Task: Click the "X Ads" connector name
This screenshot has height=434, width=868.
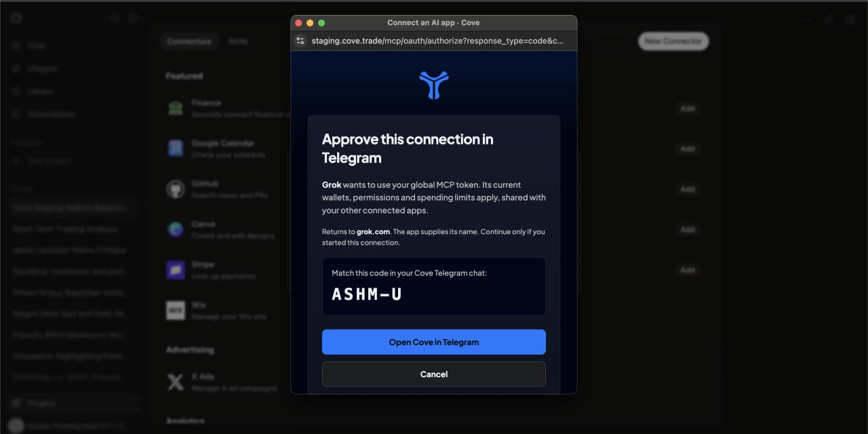Action: click(203, 376)
